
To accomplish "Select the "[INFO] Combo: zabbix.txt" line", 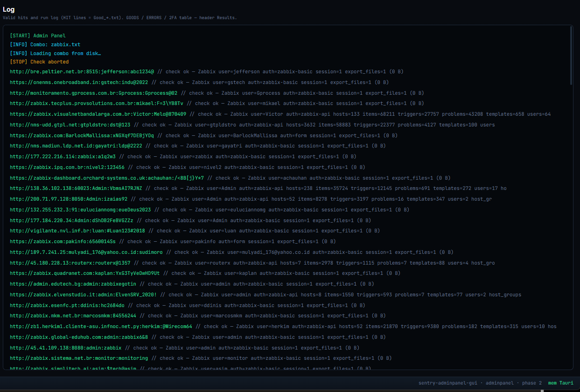I will click(x=45, y=45).
